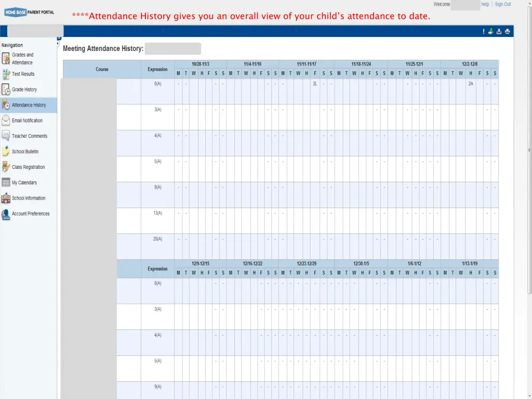Click the 13(A) expression row label
Image resolution: width=532 pixels, height=399 pixels.
(x=158, y=213)
